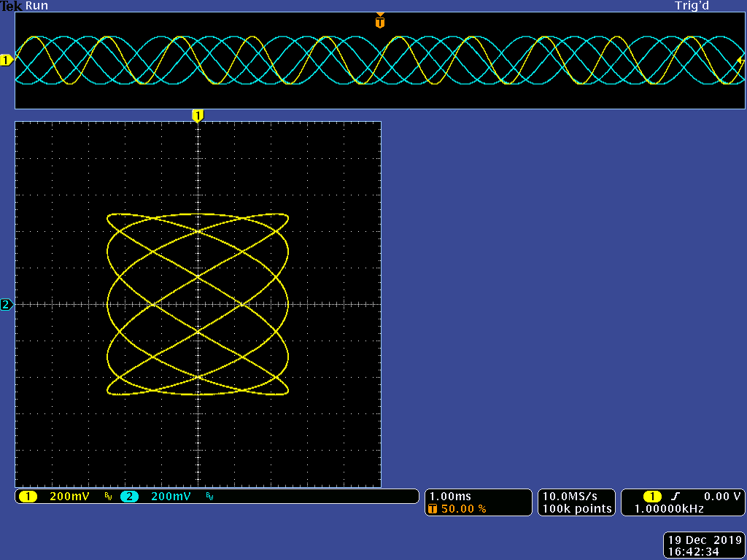Select the channel 2 badge in readout
The width and height of the screenshot is (747, 560).
click(129, 497)
